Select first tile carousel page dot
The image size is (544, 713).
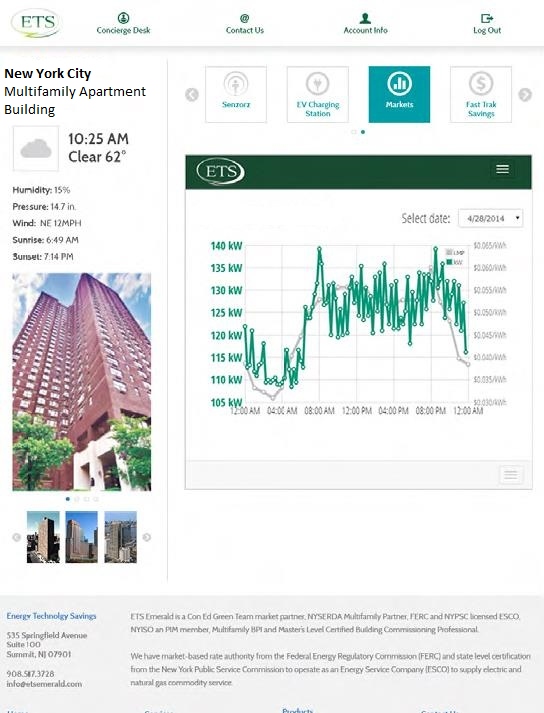coord(354,132)
